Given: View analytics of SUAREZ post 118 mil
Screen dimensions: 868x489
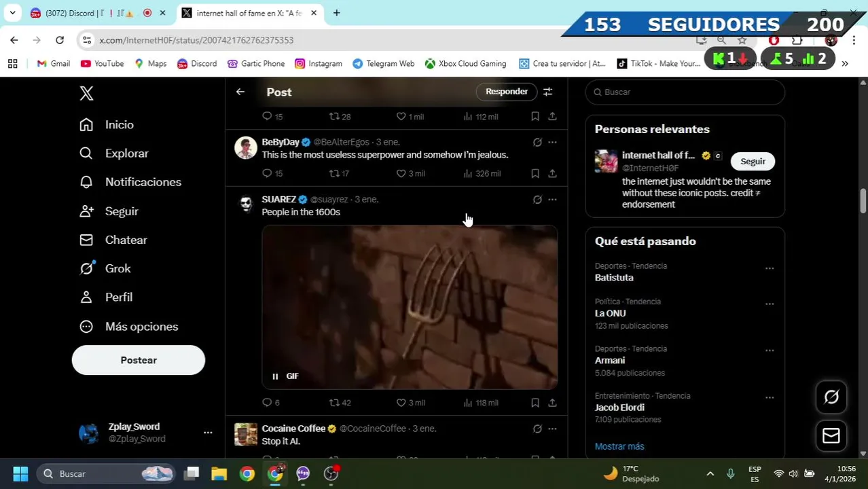Looking at the screenshot, I should coord(481,403).
